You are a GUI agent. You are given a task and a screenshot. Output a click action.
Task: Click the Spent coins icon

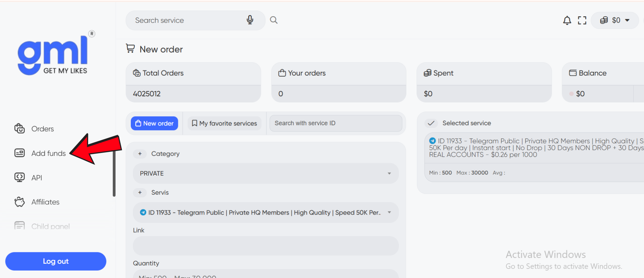coord(427,73)
